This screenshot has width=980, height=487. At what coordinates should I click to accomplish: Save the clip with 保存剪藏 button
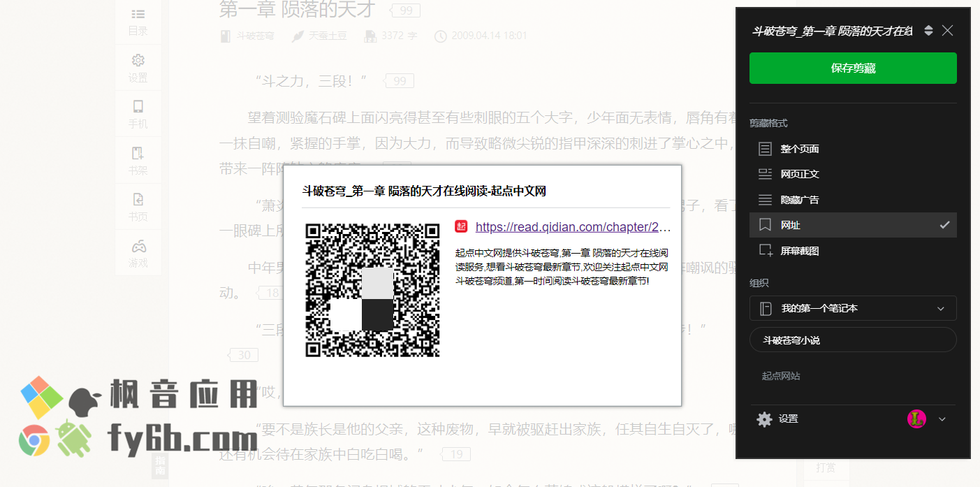(853, 68)
